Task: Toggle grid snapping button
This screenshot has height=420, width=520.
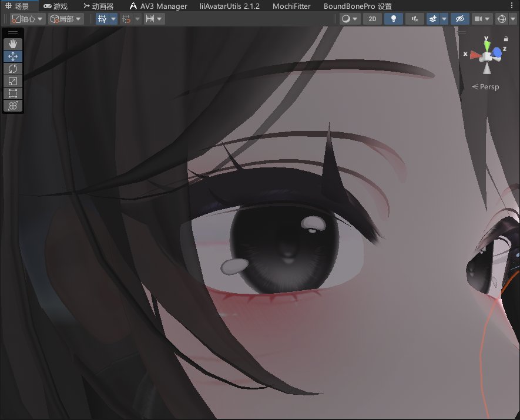Action: [x=126, y=19]
